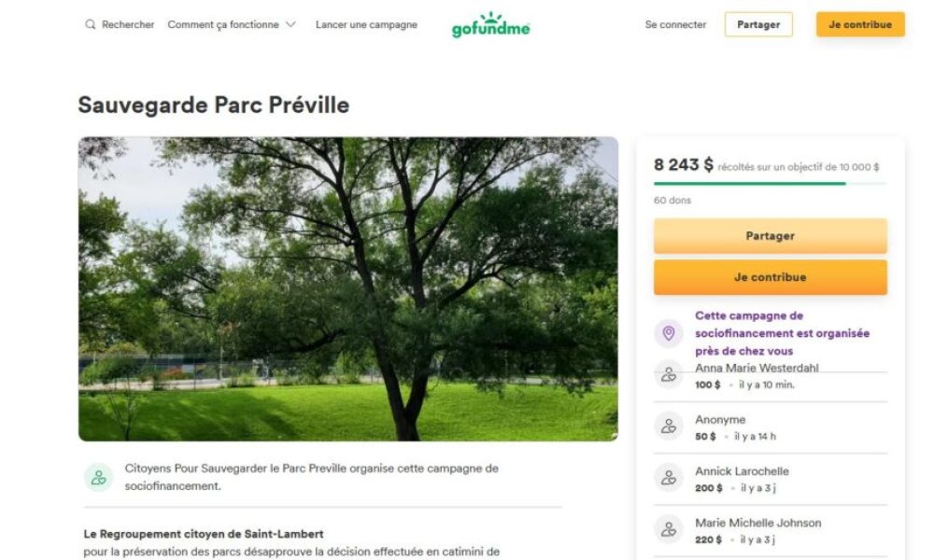934x560 pixels.
Task: Click the green fundraising progress bar
Action: (x=771, y=184)
